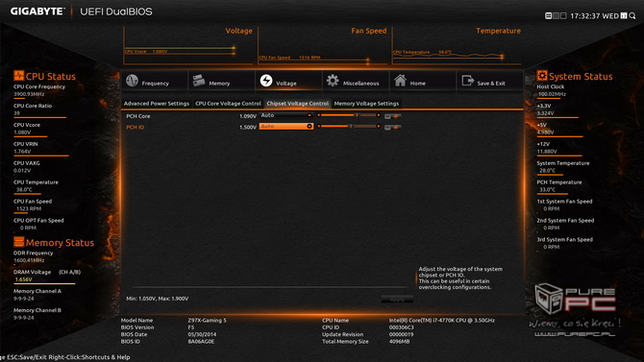Toggle the PCH Core switch
The height and width of the screenshot is (362, 644).
click(392, 116)
